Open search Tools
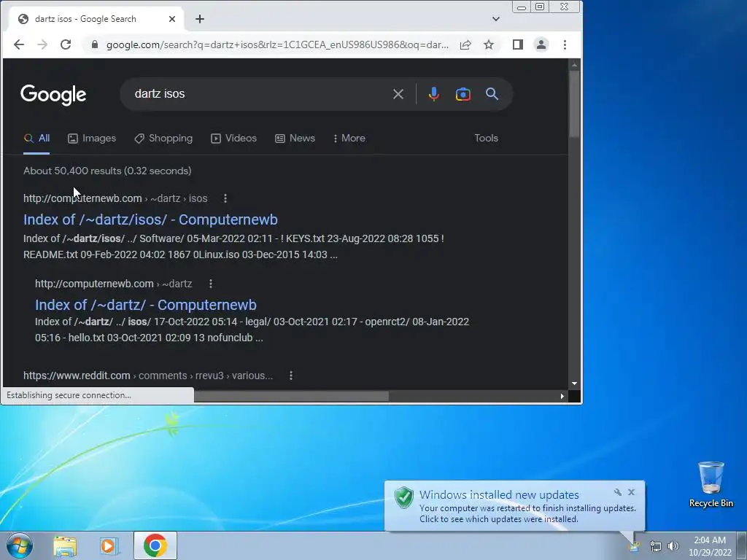747x560 pixels. (486, 138)
